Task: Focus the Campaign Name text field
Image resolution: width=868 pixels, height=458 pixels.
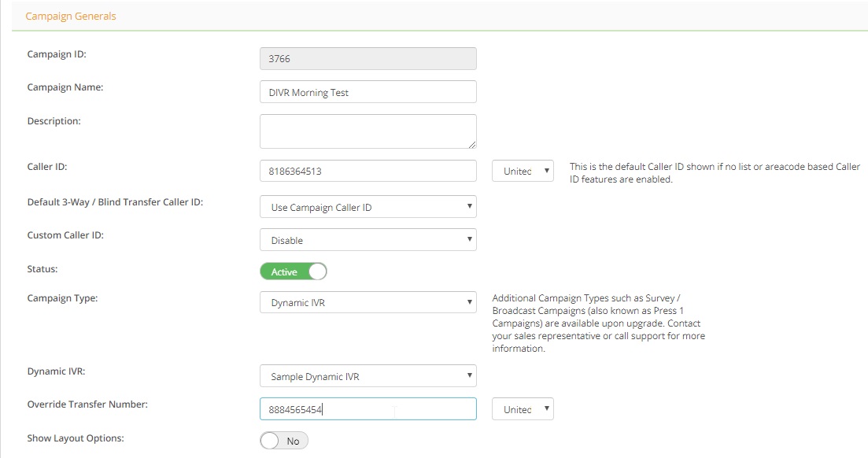Action: point(368,92)
